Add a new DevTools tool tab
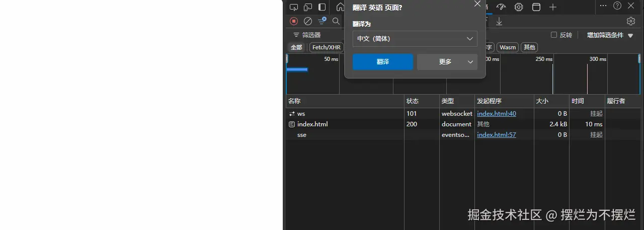The width and height of the screenshot is (644, 230). [553, 7]
